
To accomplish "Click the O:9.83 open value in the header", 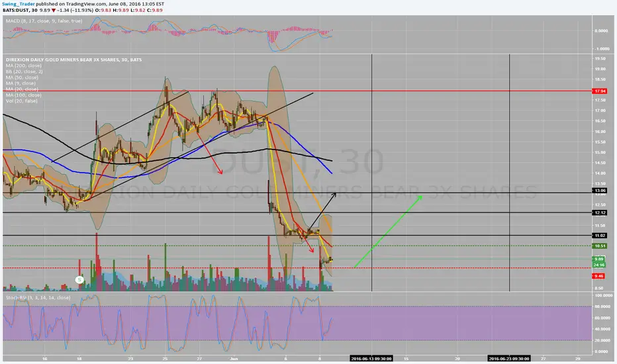I will click(x=103, y=10).
